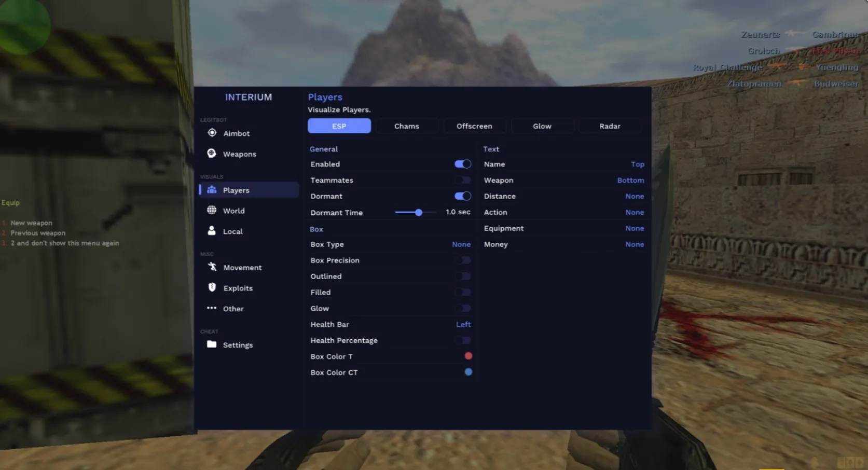Click the Aimbot crosshair icon
Screen dimensions: 868x470
click(212, 133)
